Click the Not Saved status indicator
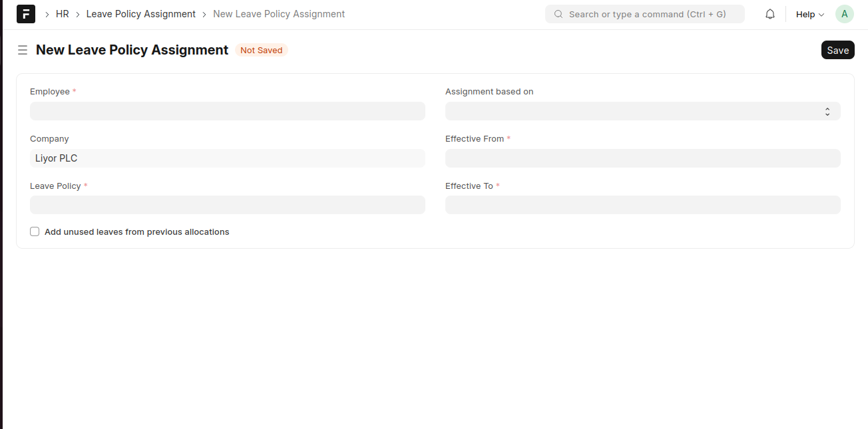This screenshot has width=868, height=429. 261,51
